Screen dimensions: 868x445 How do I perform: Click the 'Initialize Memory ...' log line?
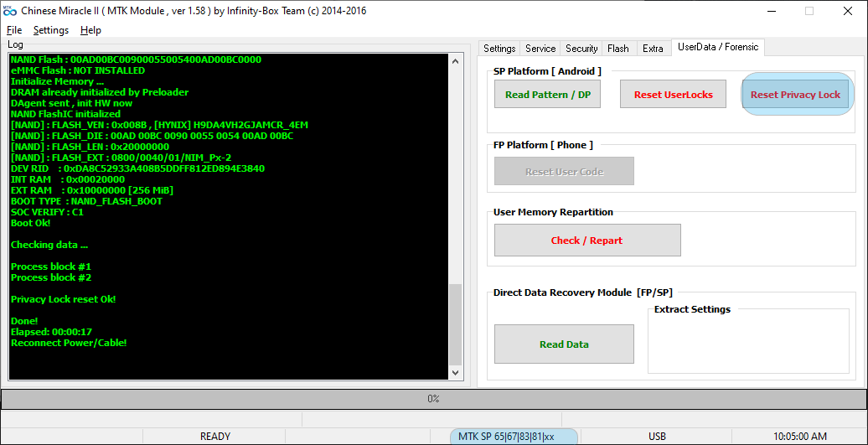[x=58, y=81]
